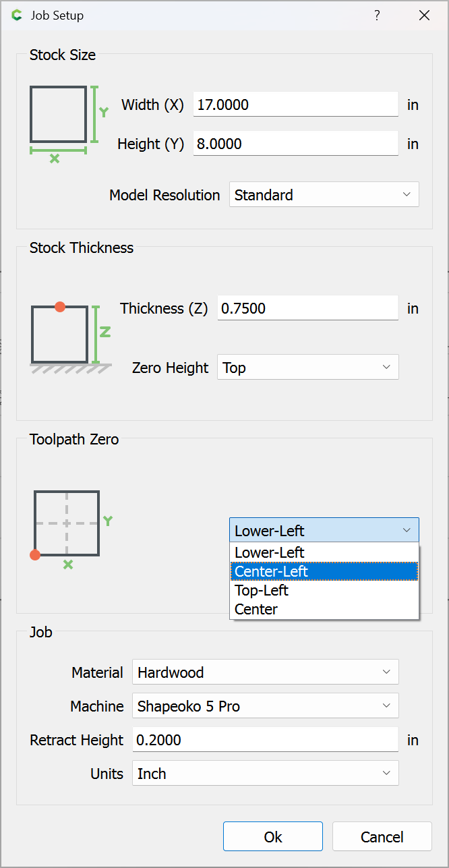Image resolution: width=449 pixels, height=868 pixels.
Task: Collapse the Toolpath Zero combo box
Action: [324, 530]
